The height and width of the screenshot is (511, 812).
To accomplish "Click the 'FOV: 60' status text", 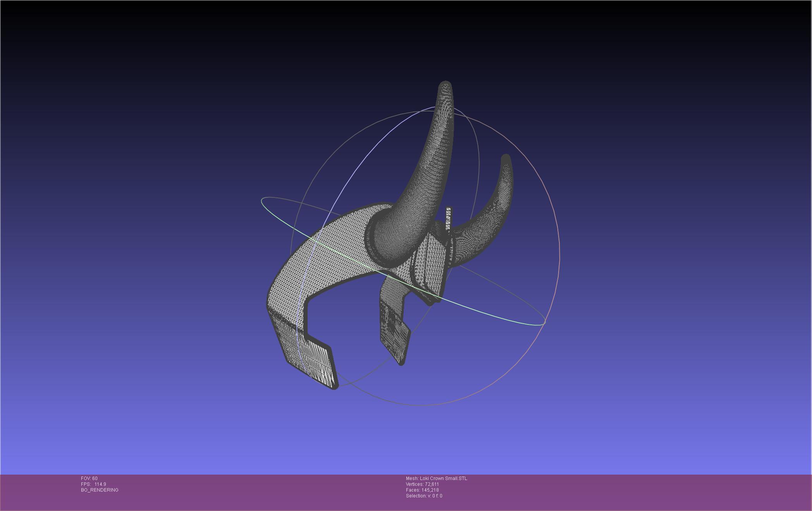I will [x=89, y=478].
